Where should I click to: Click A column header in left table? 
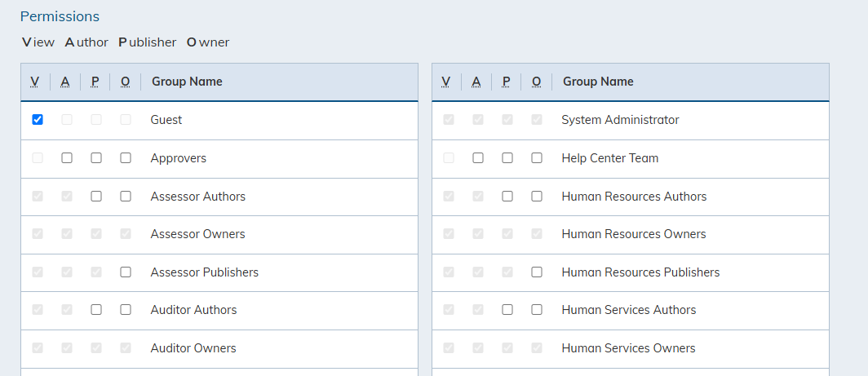click(65, 82)
